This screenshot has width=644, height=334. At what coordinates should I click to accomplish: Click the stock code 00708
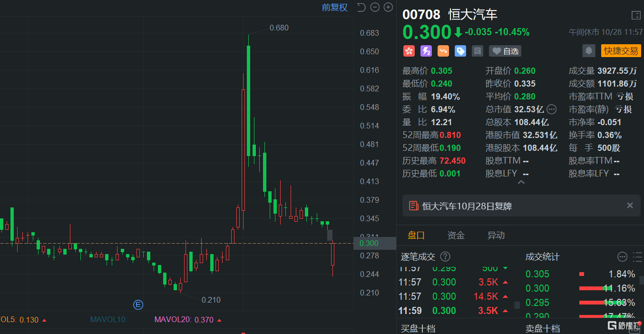point(421,14)
